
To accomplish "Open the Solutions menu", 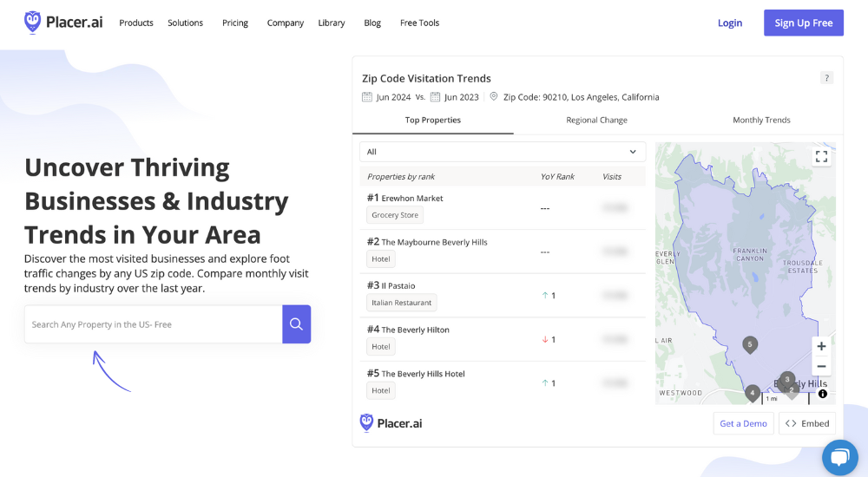I will coord(186,23).
